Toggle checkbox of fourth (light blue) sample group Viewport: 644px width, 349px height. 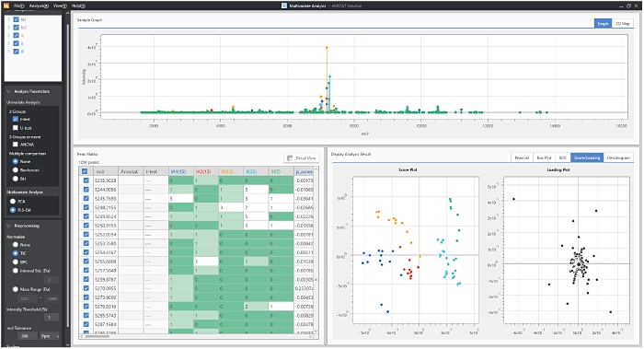click(x=16, y=43)
